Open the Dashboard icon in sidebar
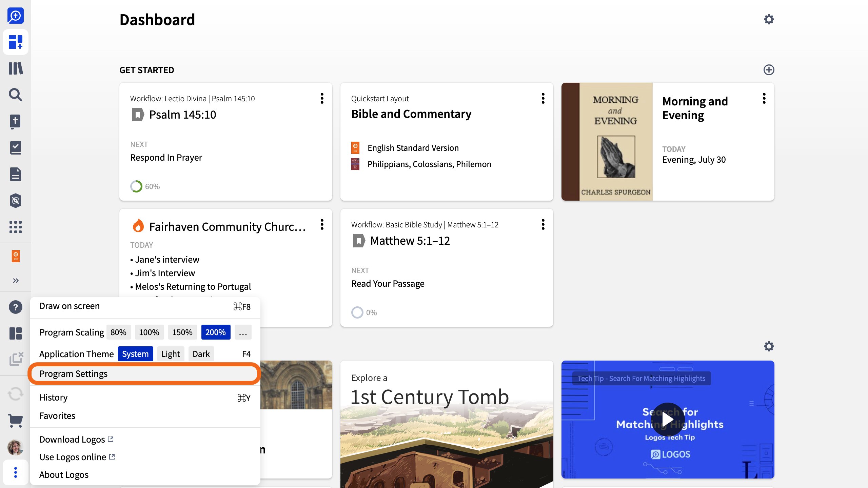 click(16, 42)
